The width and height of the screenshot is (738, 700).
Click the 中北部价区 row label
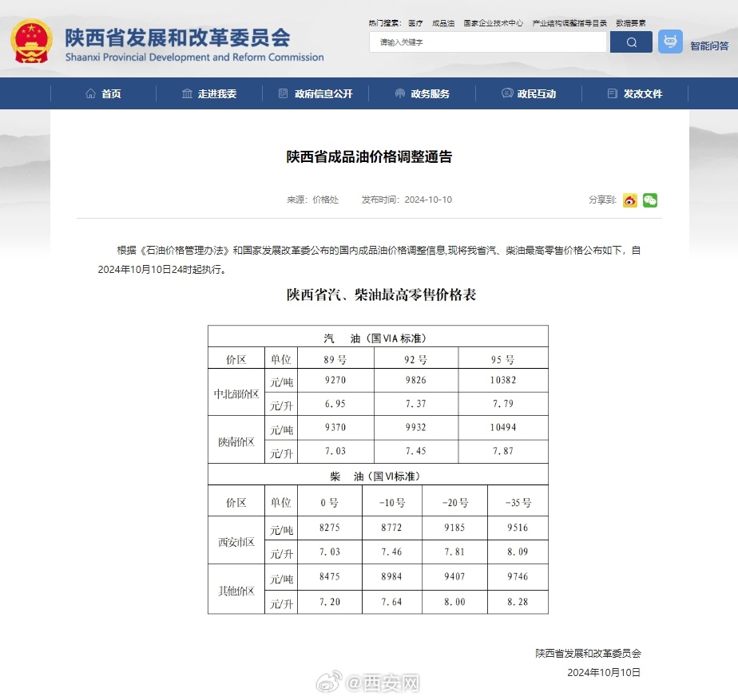coord(236,394)
